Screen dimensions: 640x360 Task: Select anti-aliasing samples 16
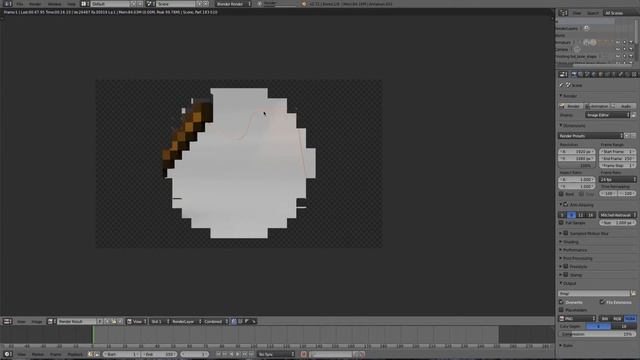click(x=590, y=215)
